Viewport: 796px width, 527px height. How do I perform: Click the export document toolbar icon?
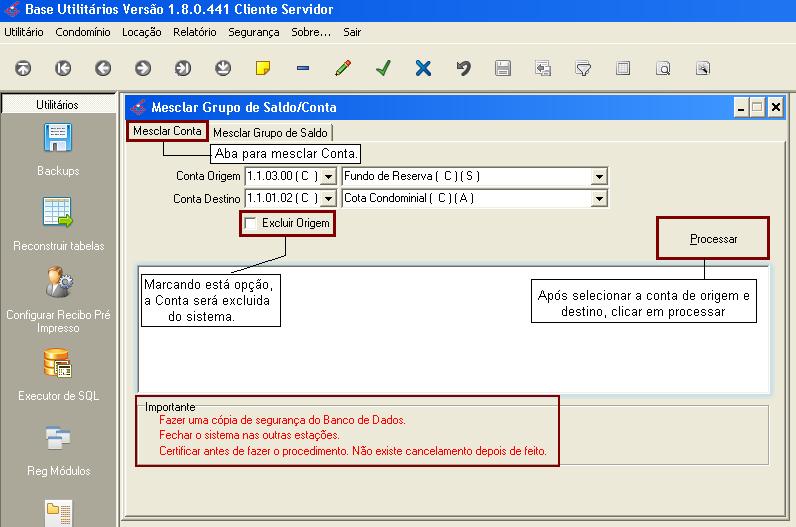(543, 68)
